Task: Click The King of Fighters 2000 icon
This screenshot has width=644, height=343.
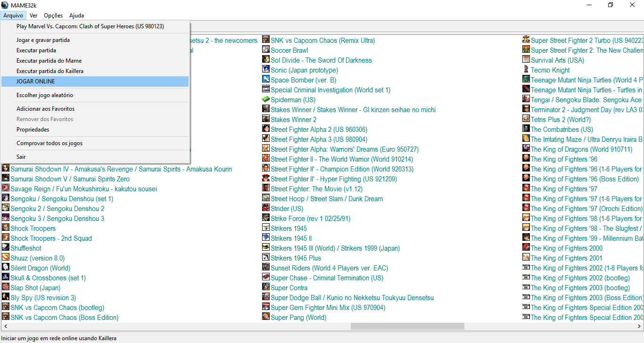Action: 526,248
